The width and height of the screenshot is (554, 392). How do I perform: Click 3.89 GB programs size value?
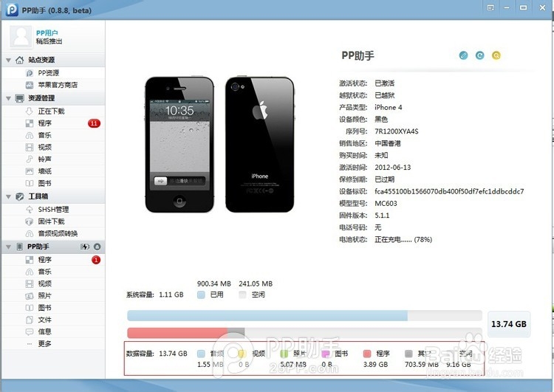375,365
